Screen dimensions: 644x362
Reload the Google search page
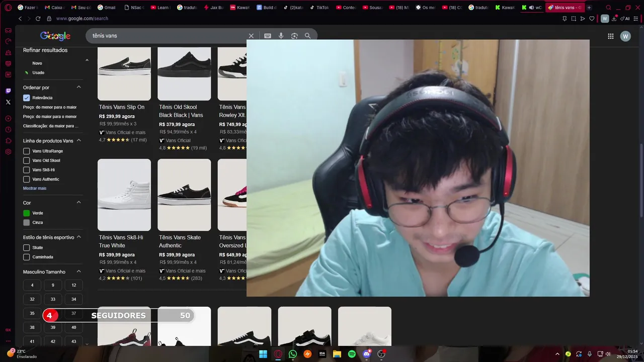coord(38,19)
